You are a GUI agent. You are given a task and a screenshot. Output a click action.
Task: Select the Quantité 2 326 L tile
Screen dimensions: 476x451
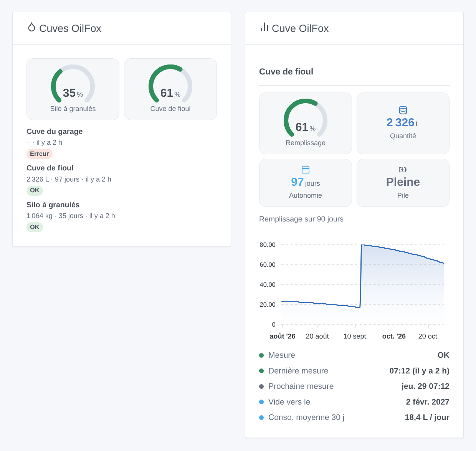click(x=403, y=123)
